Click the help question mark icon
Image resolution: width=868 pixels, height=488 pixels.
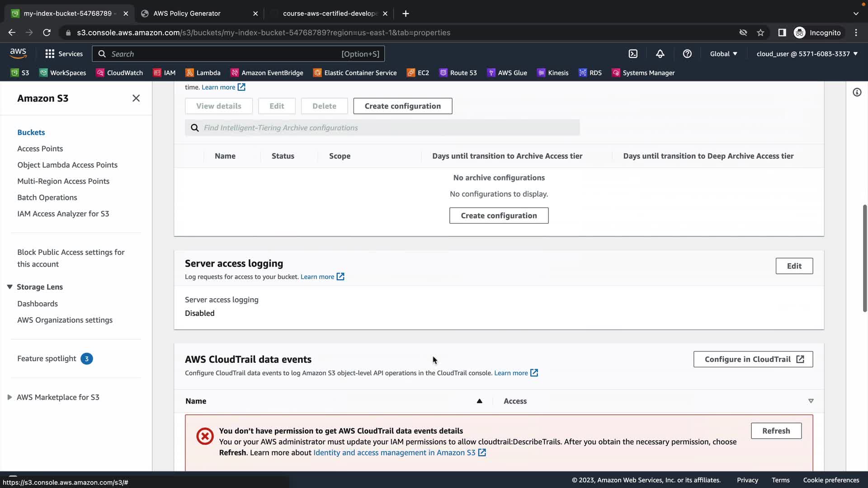[x=687, y=54]
